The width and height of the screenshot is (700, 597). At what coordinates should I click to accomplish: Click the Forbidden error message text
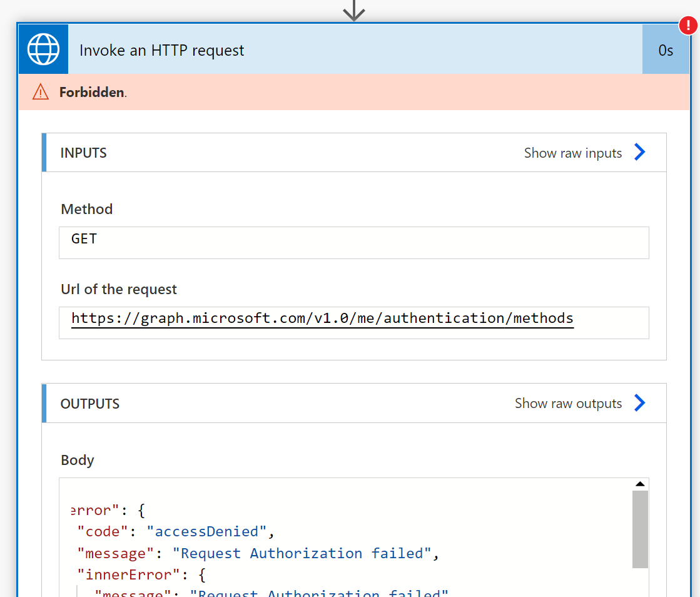[x=92, y=92]
